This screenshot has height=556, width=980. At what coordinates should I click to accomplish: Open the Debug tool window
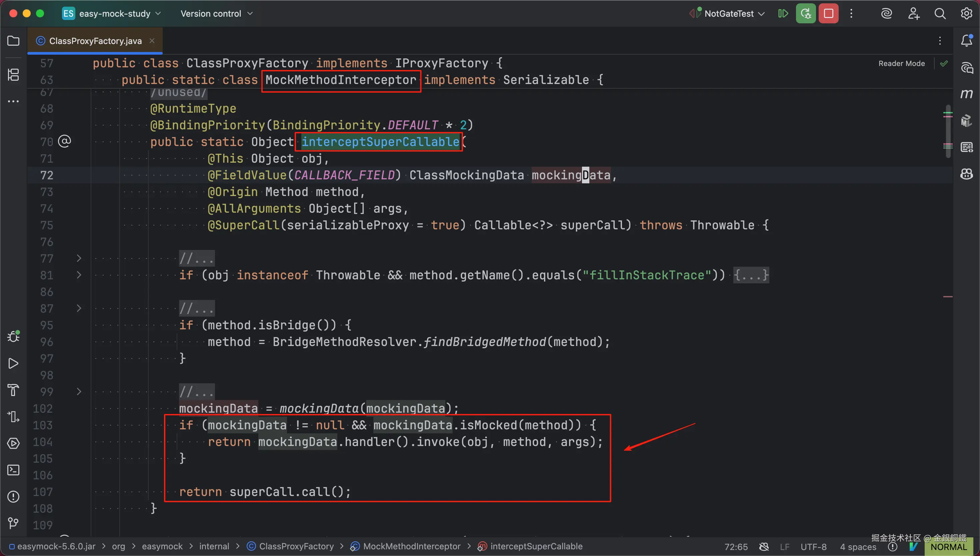pyautogui.click(x=13, y=336)
